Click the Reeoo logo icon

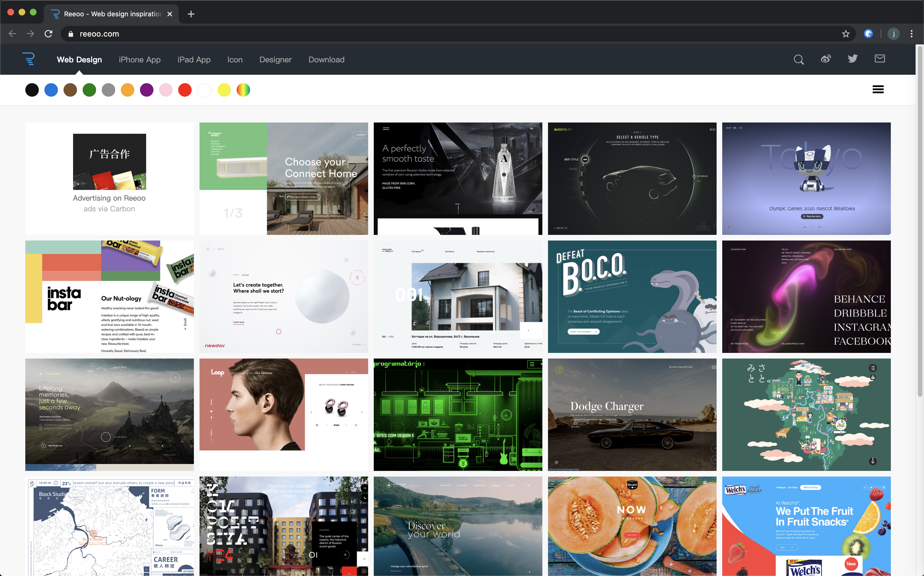pyautogui.click(x=29, y=59)
